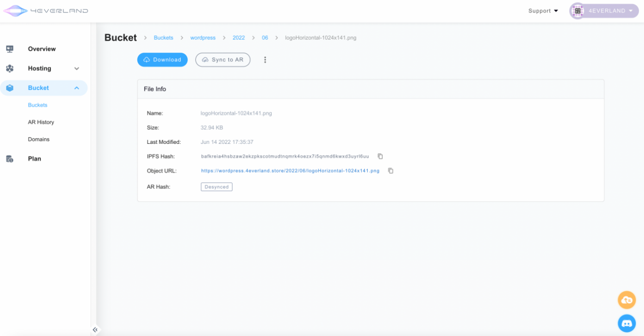This screenshot has width=644, height=336.
Task: Open Buckets submenu item
Action: (38, 105)
